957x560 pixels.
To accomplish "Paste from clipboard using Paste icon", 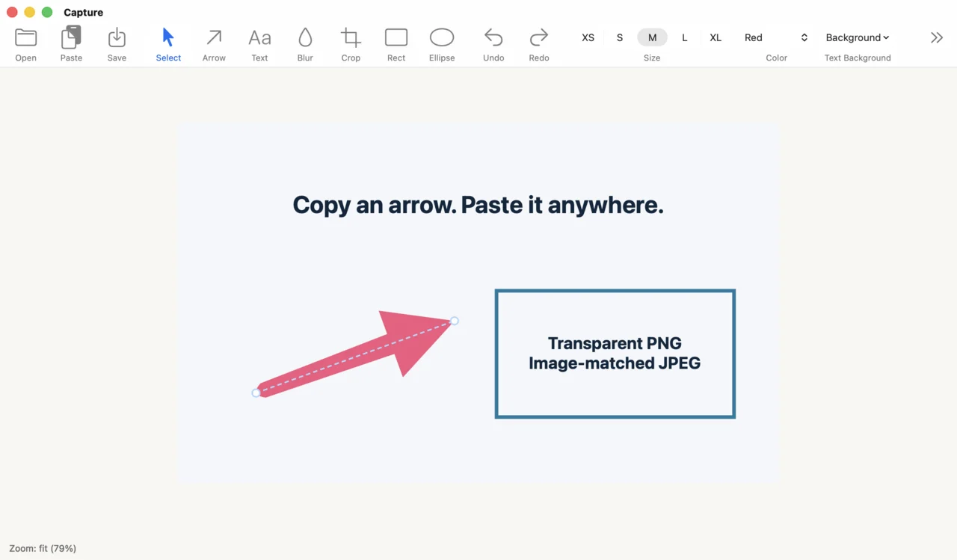I will (71, 44).
